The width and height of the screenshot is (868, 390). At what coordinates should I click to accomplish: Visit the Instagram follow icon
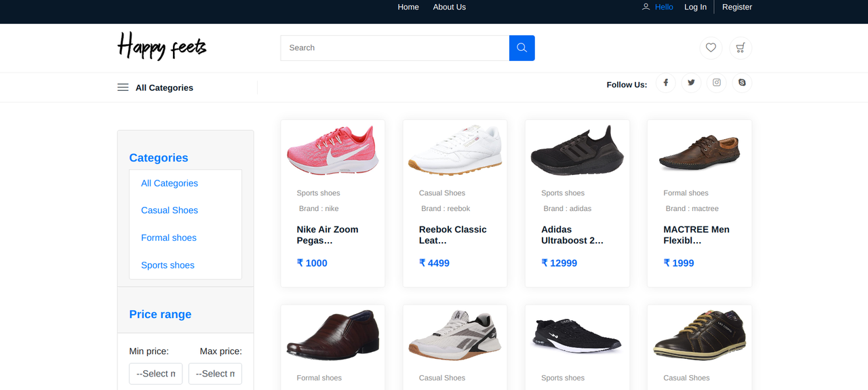pos(717,83)
